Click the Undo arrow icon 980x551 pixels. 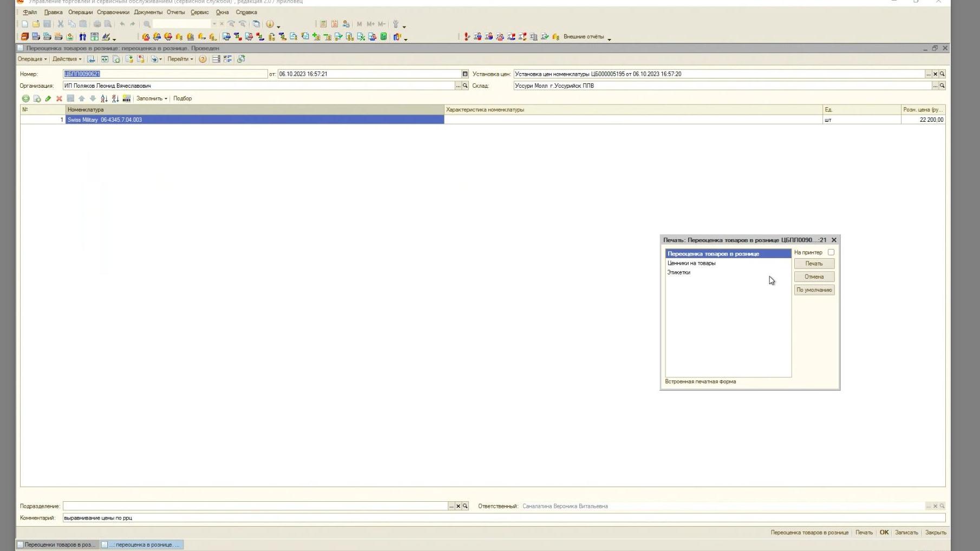pos(122,24)
